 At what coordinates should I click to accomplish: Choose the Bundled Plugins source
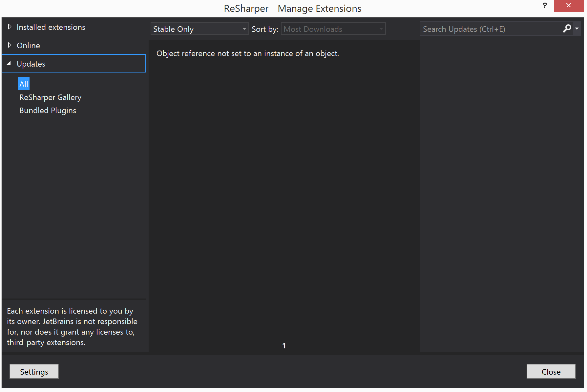[48, 111]
